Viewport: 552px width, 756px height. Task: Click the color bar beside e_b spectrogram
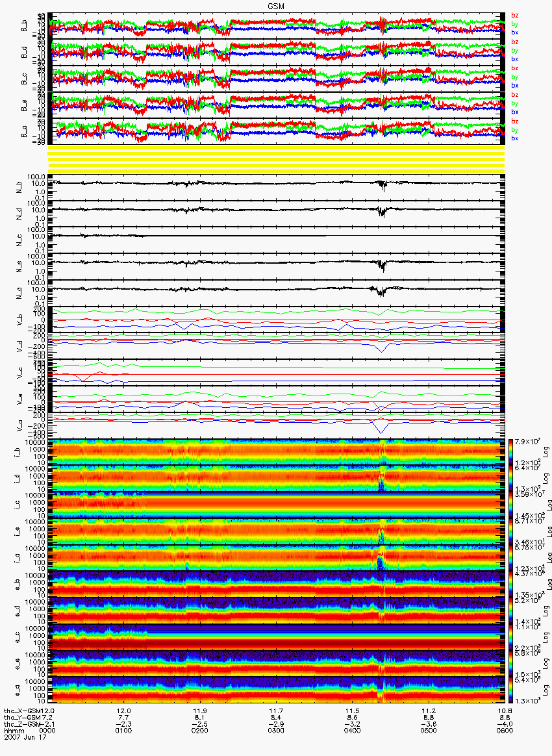pos(512,585)
